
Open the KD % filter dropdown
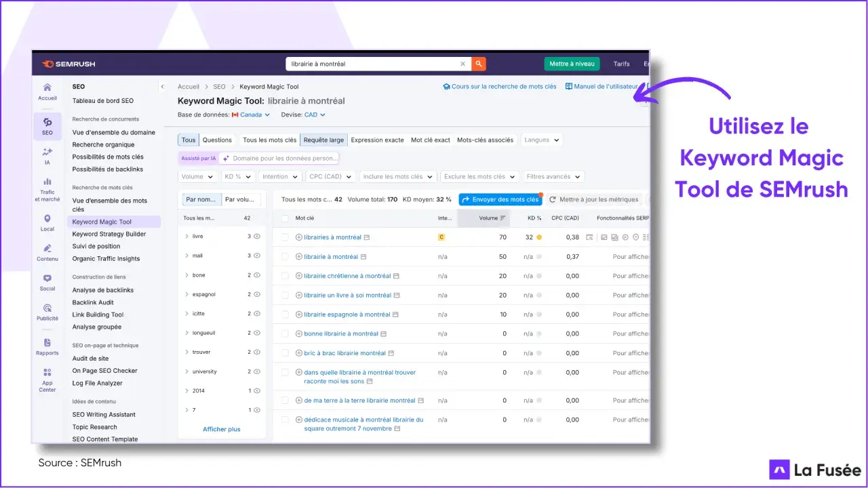point(237,176)
